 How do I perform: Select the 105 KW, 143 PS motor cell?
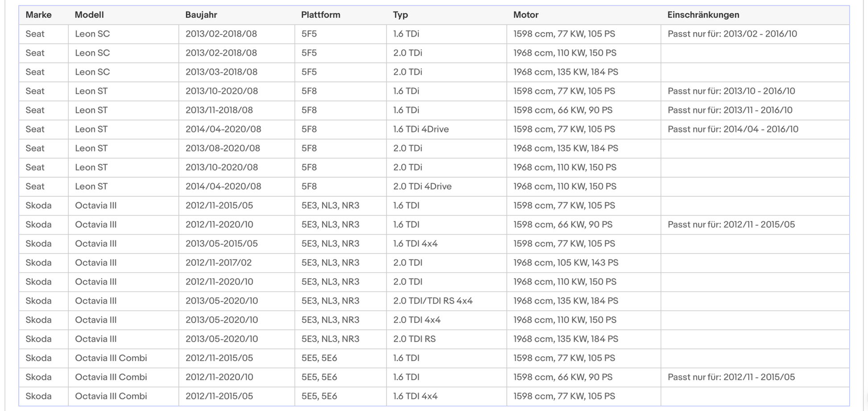coord(565,262)
